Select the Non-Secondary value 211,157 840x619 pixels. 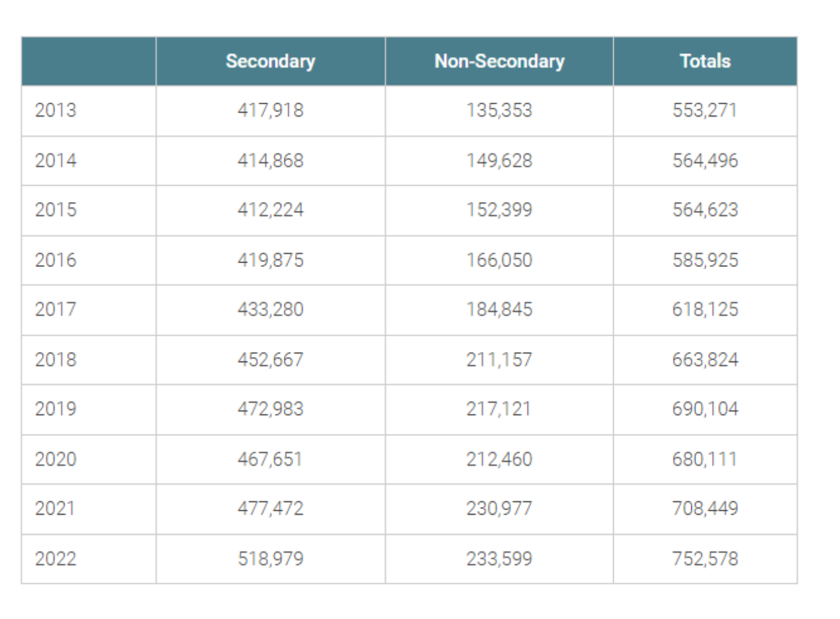tap(499, 360)
